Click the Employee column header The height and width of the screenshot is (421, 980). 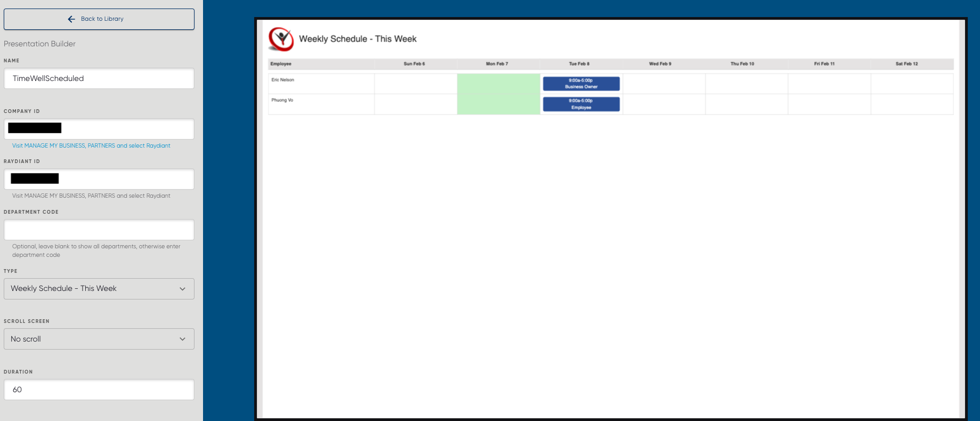(281, 64)
